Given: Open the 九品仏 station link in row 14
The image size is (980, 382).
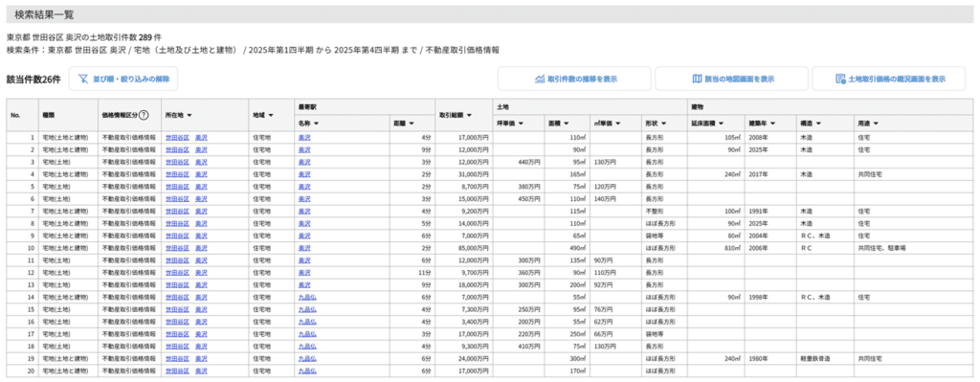Looking at the screenshot, I should pos(307,298).
